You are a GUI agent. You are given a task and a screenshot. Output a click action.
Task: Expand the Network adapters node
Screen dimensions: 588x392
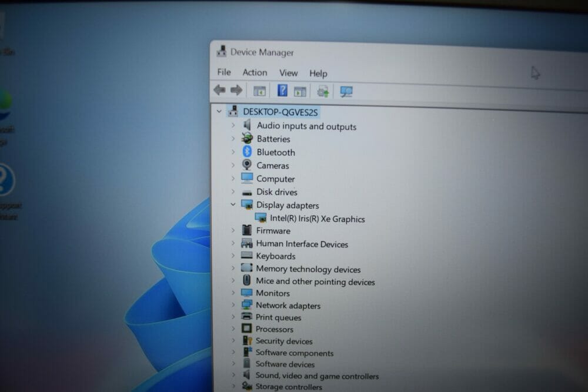[233, 304]
